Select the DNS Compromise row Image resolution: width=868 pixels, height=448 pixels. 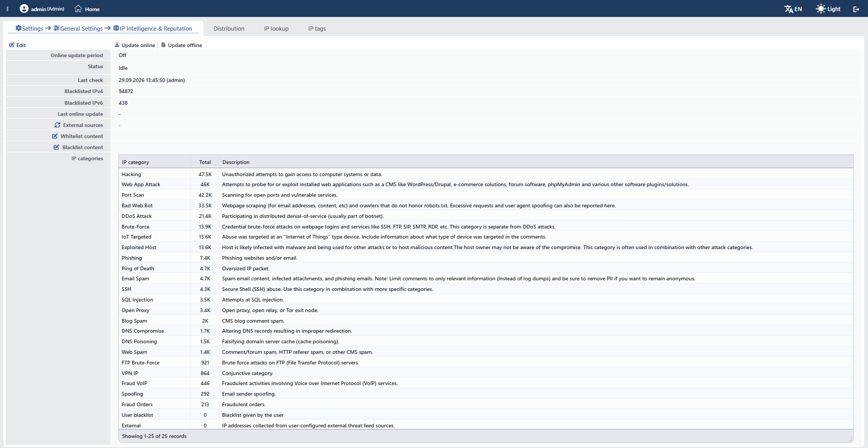point(486,331)
